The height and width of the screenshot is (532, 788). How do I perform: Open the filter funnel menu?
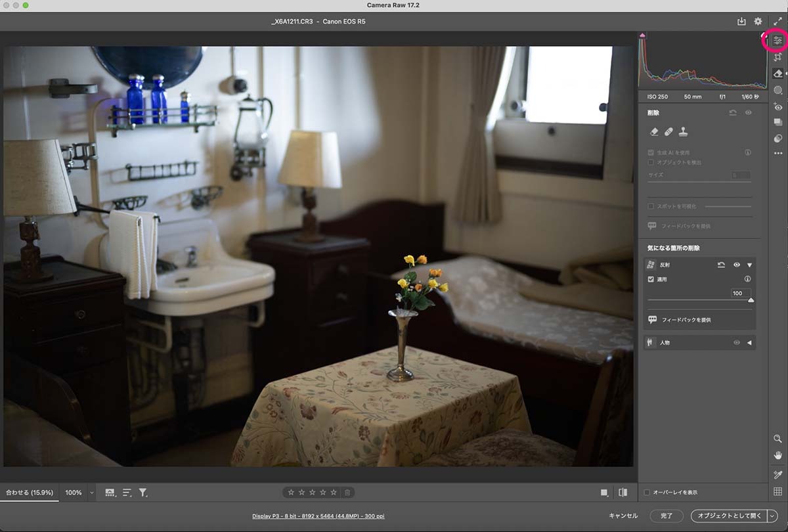pyautogui.click(x=143, y=492)
